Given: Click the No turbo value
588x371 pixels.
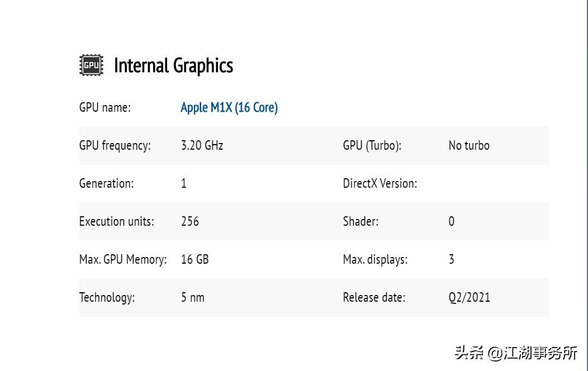Looking at the screenshot, I should click(469, 145).
